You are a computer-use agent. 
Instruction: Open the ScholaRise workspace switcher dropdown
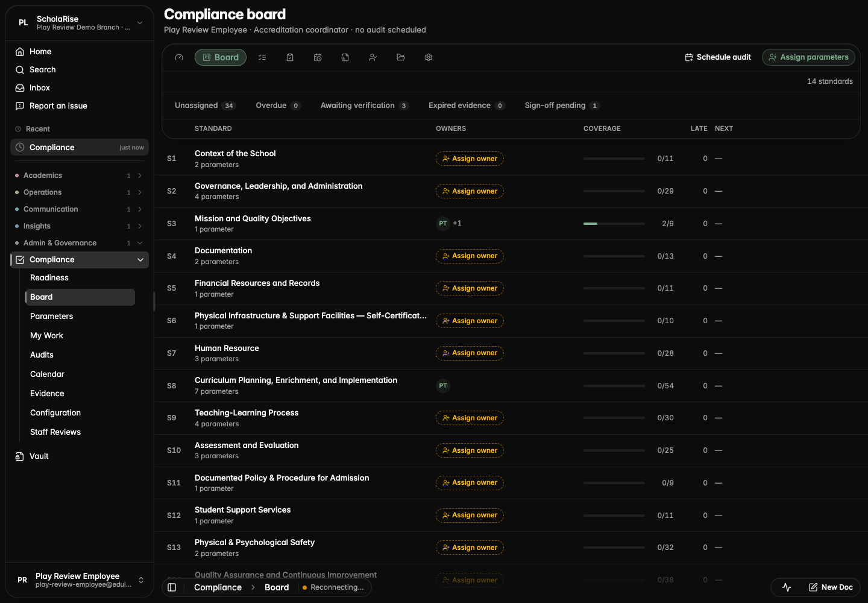point(80,23)
